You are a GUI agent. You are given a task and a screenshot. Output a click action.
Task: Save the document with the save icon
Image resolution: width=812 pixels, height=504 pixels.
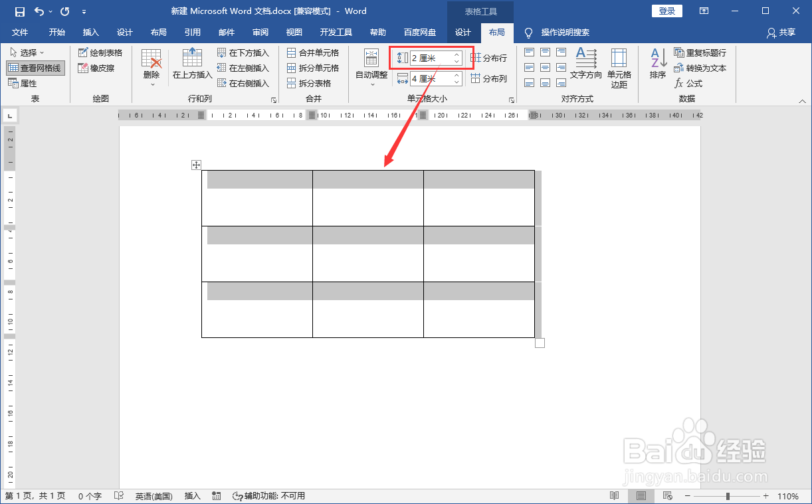(19, 11)
